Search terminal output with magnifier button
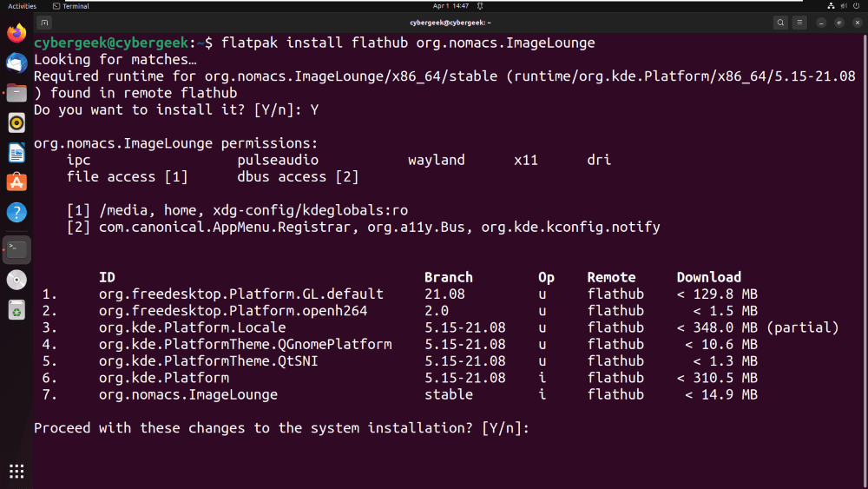Viewport: 868px width, 489px height. (781, 23)
